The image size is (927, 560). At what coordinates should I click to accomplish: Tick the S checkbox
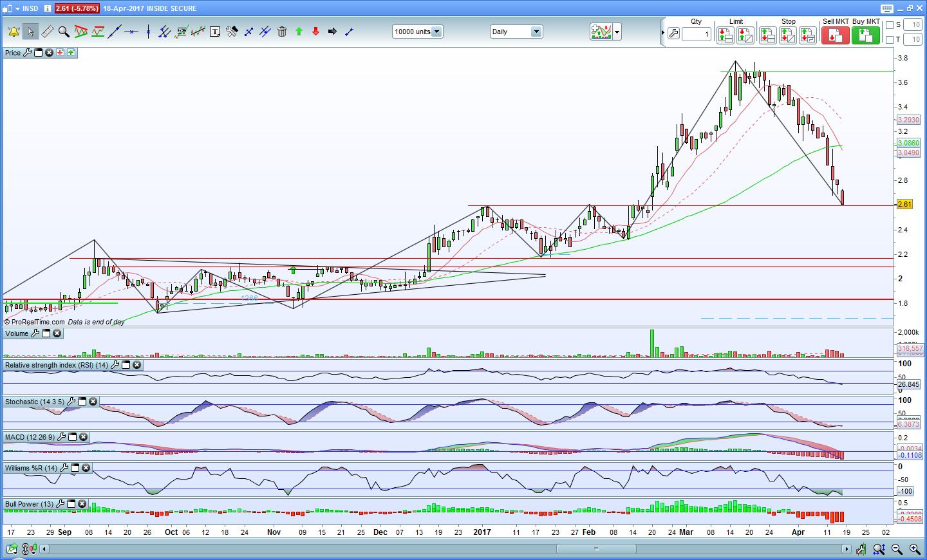(890, 25)
